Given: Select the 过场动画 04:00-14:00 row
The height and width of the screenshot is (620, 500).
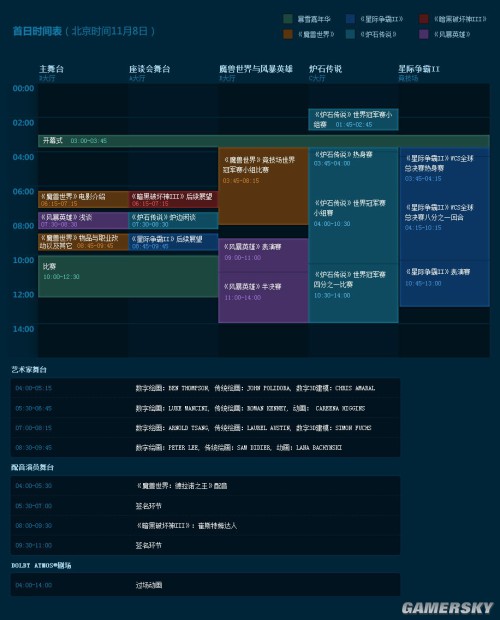Looking at the screenshot, I should coord(205,585).
